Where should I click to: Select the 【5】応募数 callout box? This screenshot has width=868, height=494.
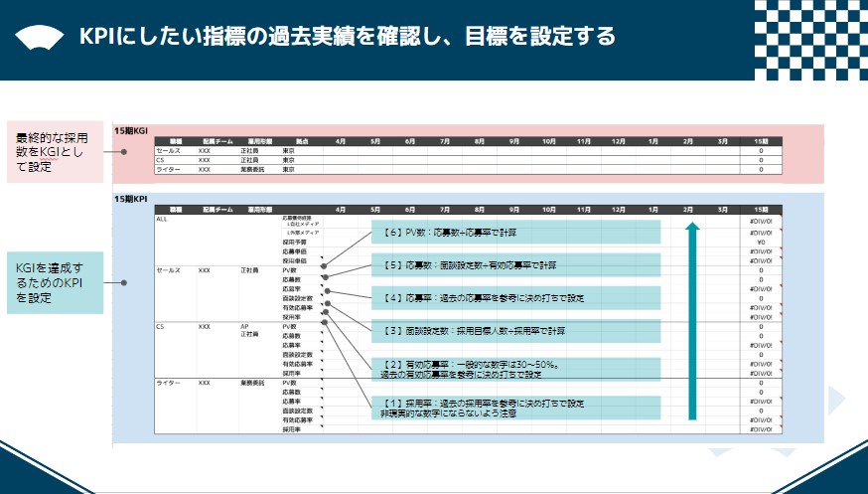pos(516,264)
